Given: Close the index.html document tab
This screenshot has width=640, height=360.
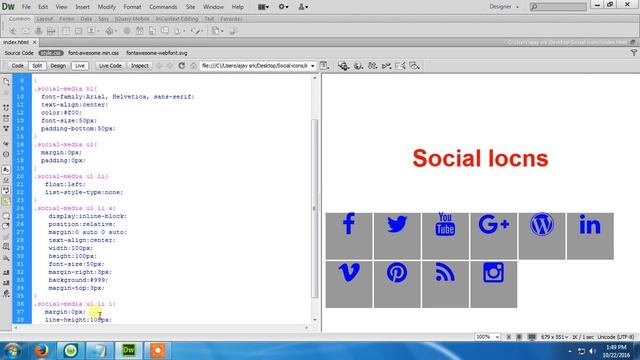Looking at the screenshot, I should pos(35,42).
